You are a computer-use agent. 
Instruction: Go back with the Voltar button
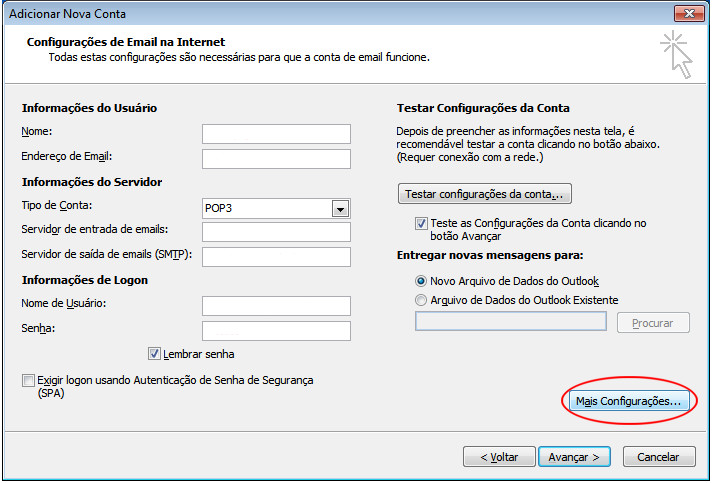point(499,457)
